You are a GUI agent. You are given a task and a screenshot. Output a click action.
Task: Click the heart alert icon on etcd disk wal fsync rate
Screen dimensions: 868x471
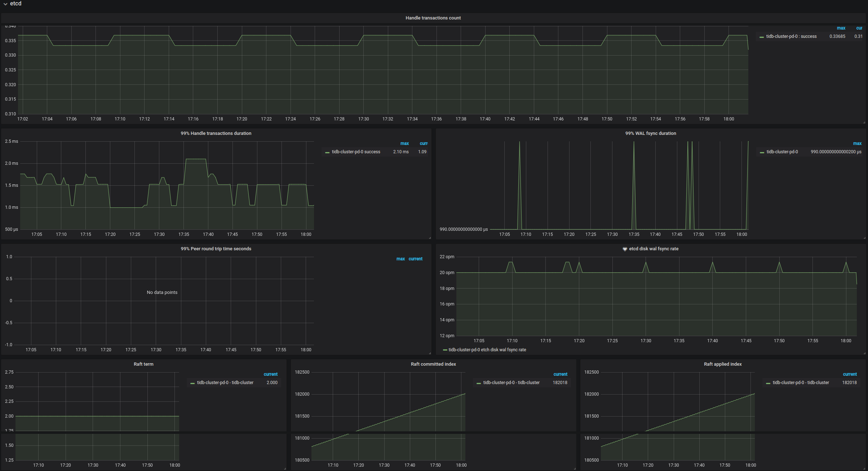click(x=625, y=249)
